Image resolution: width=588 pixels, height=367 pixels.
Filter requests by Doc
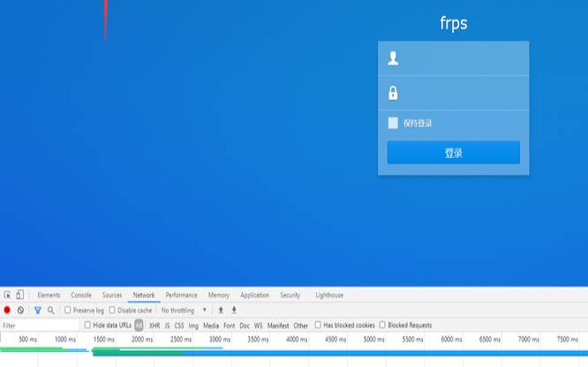click(245, 326)
